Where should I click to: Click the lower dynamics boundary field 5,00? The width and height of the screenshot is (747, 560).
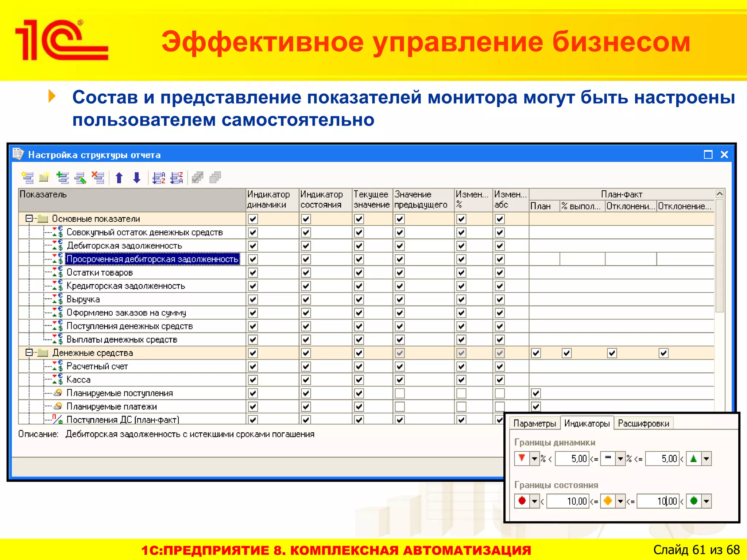coord(572,459)
